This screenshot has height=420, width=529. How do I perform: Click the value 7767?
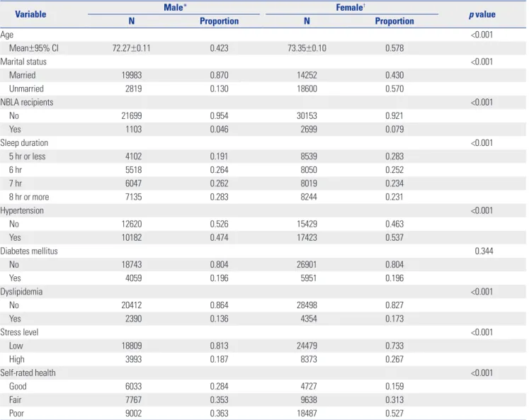(134, 399)
